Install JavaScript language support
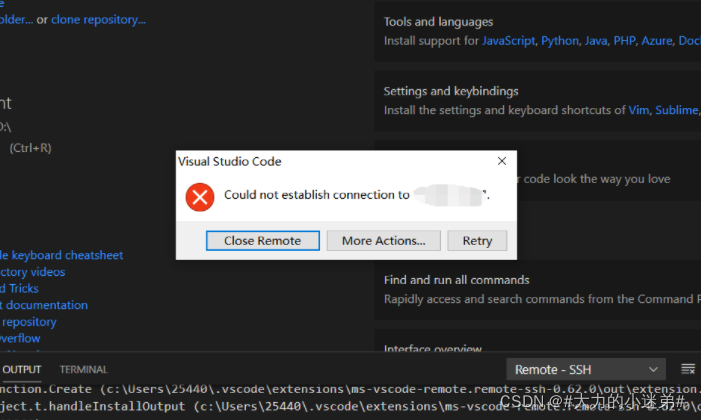Screen dimensions: 701x420 508,41
